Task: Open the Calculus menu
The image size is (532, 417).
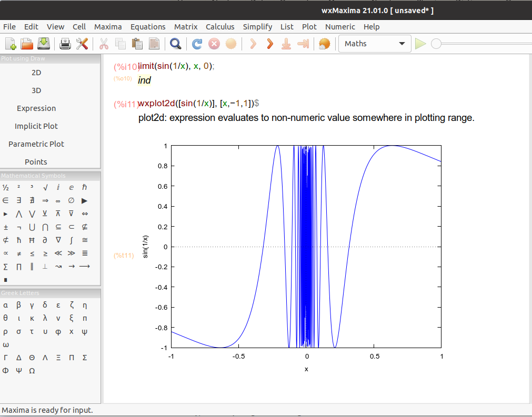Action: pyautogui.click(x=220, y=27)
